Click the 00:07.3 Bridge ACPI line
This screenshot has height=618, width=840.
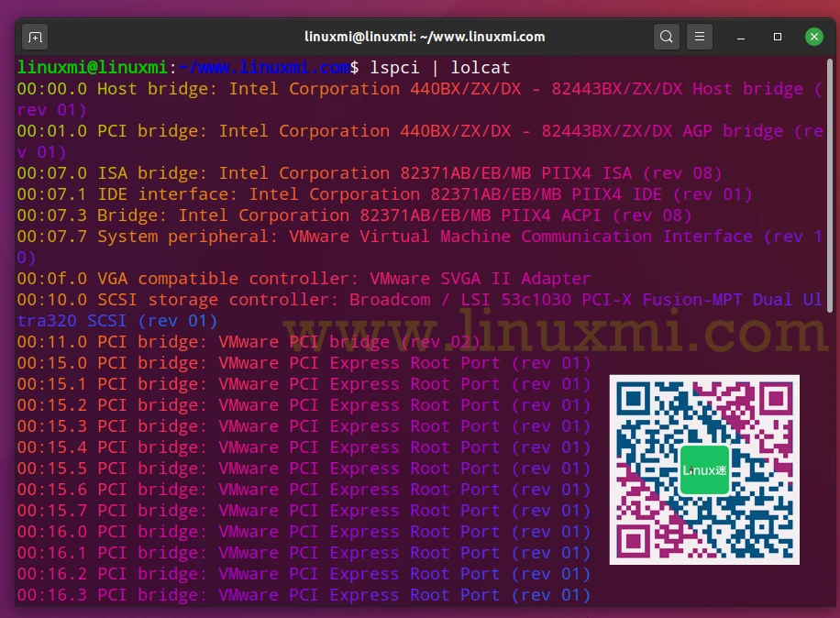(x=355, y=215)
